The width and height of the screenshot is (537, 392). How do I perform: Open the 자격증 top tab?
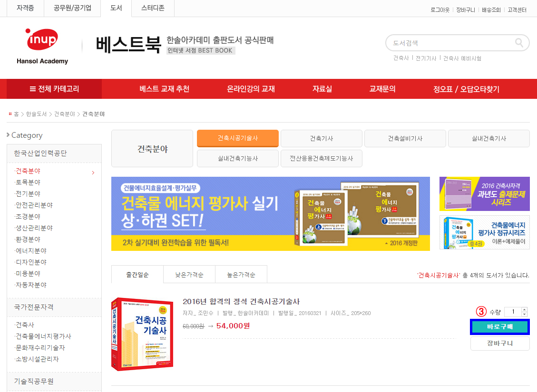[25, 8]
